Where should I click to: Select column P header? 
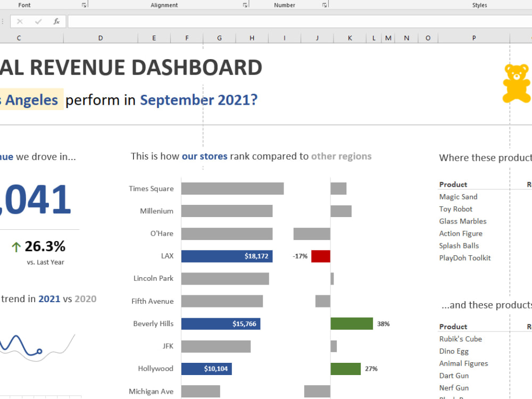coord(473,38)
